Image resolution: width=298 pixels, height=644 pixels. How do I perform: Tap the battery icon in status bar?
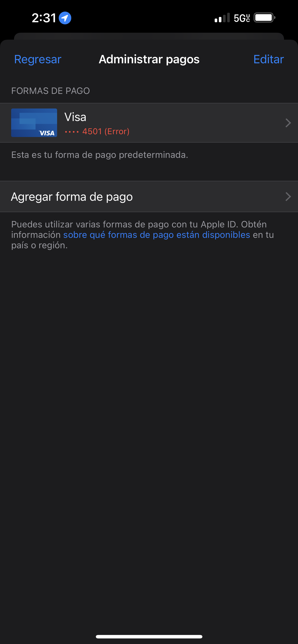click(265, 18)
